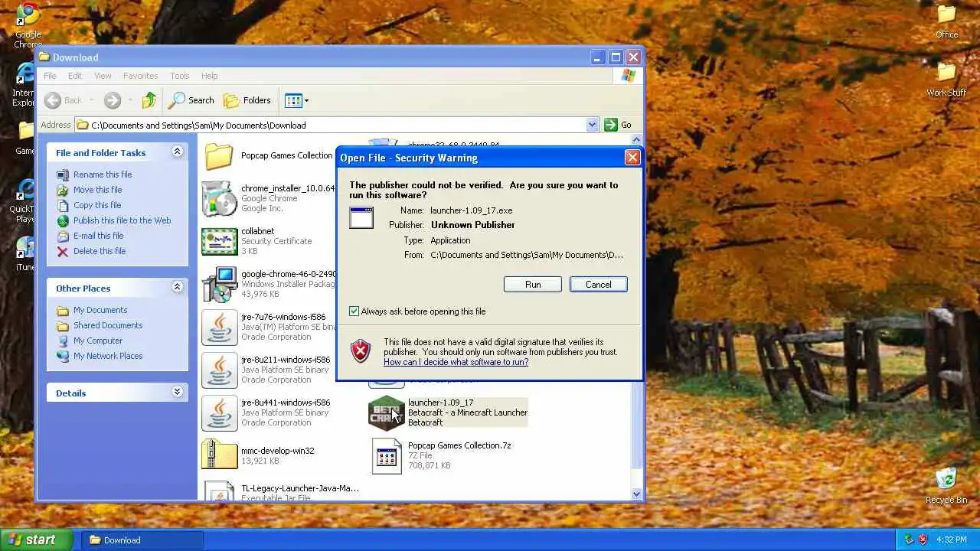
Task: Collapse Other Places panel
Action: (177, 288)
